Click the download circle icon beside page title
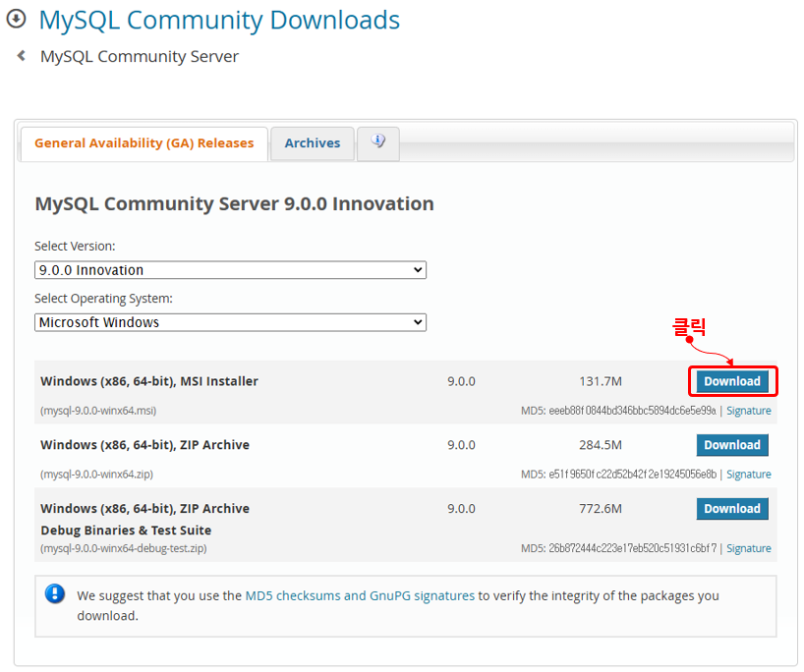The image size is (804, 672). coord(16,19)
